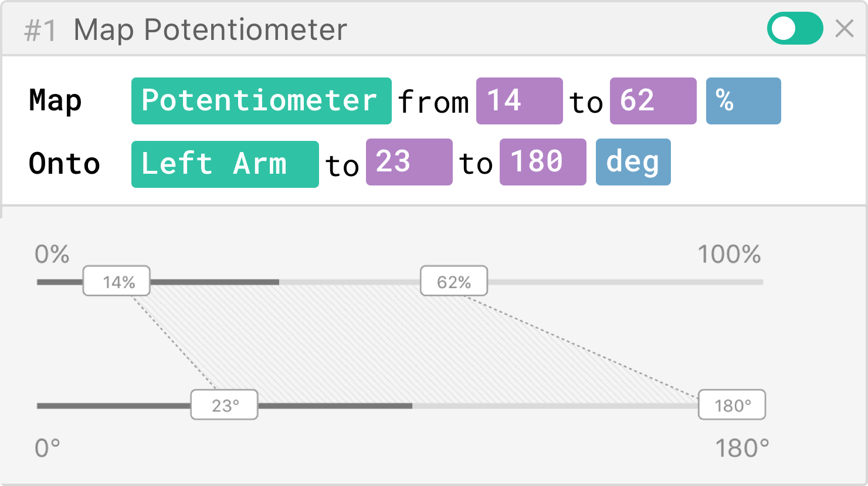
Task: Open the Potentiometer input selector
Action: (x=261, y=101)
